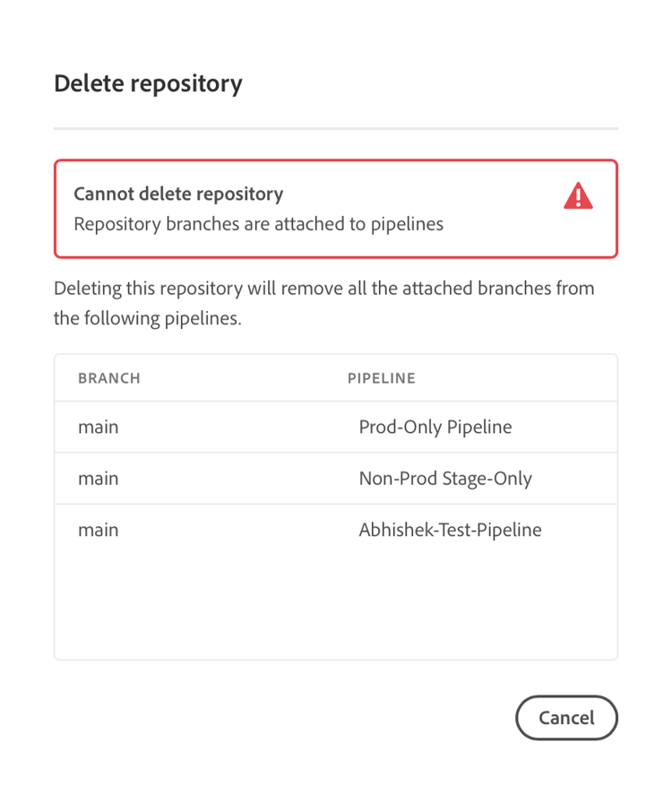Click the table header row background

point(335,378)
